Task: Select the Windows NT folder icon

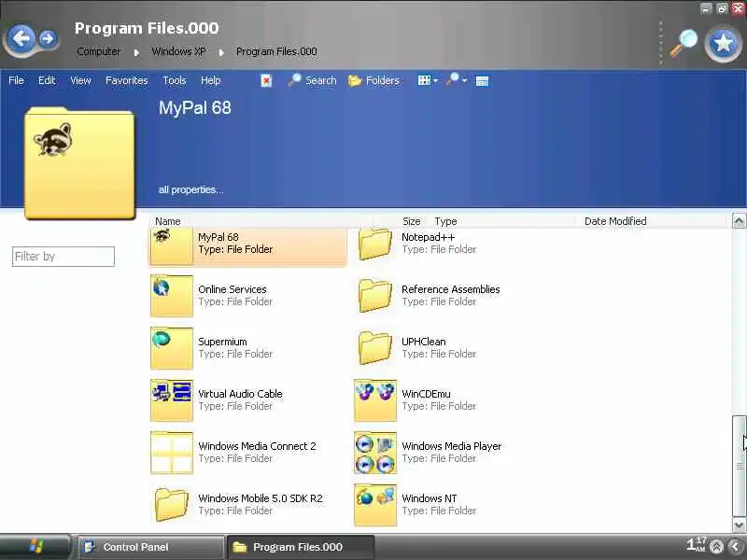Action: [x=375, y=505]
